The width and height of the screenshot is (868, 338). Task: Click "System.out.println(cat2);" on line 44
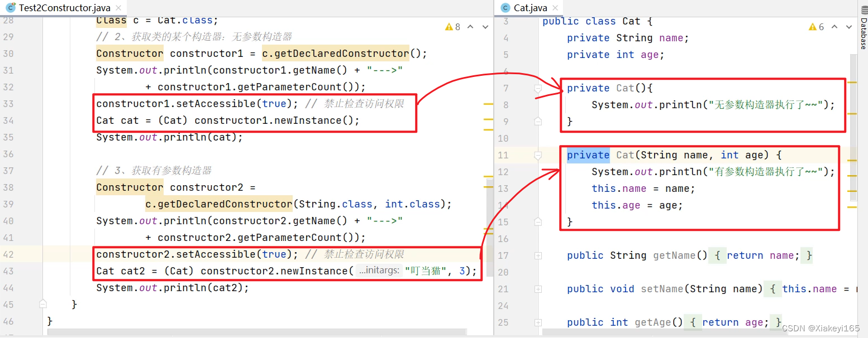[173, 288]
